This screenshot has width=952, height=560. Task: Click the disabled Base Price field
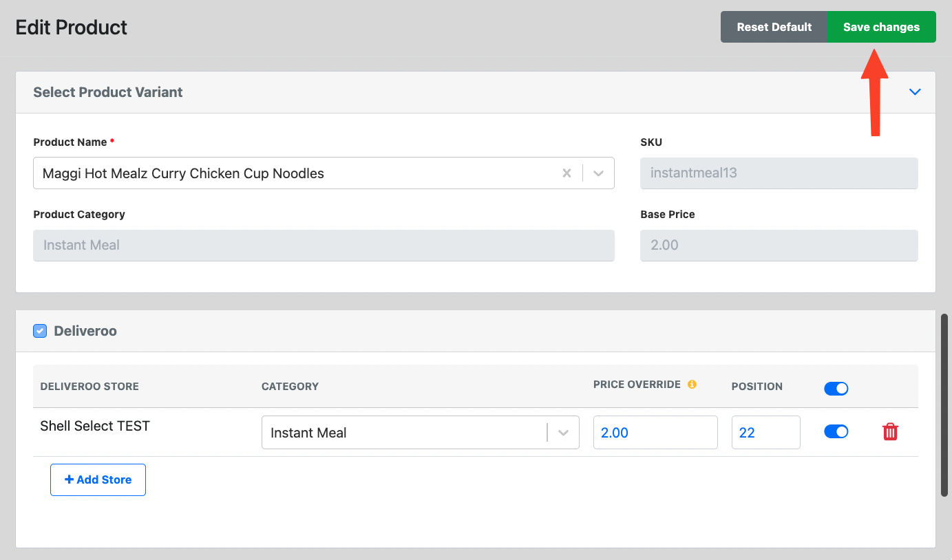pos(779,246)
